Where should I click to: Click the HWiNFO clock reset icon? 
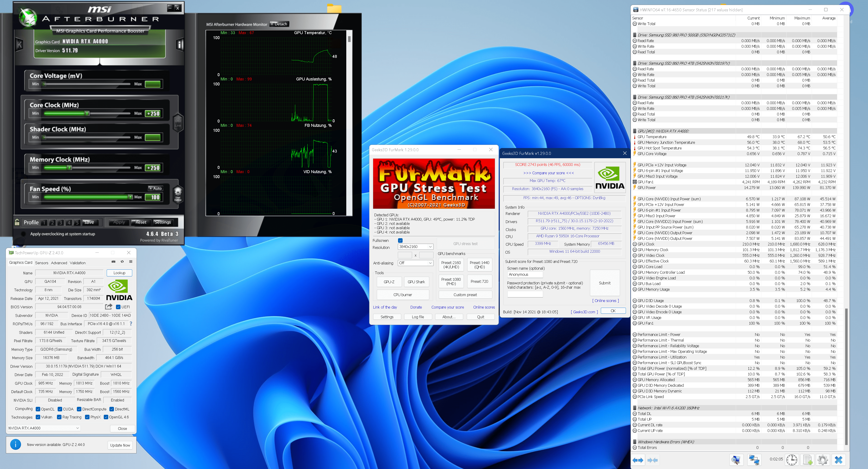click(x=792, y=460)
